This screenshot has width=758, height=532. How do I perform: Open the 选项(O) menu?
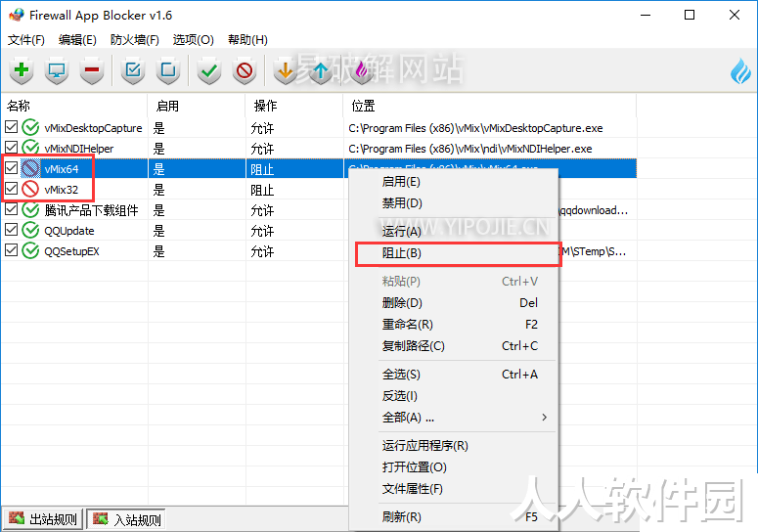click(x=194, y=40)
